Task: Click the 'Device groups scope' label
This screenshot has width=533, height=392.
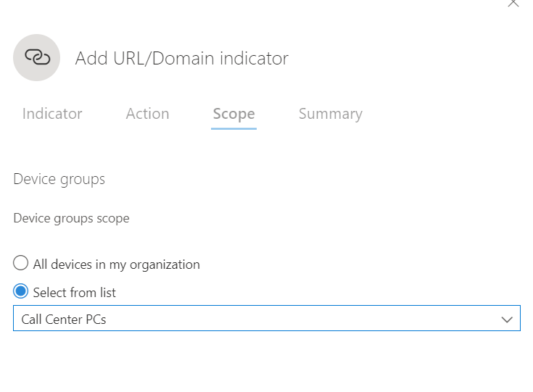Action: tap(71, 218)
